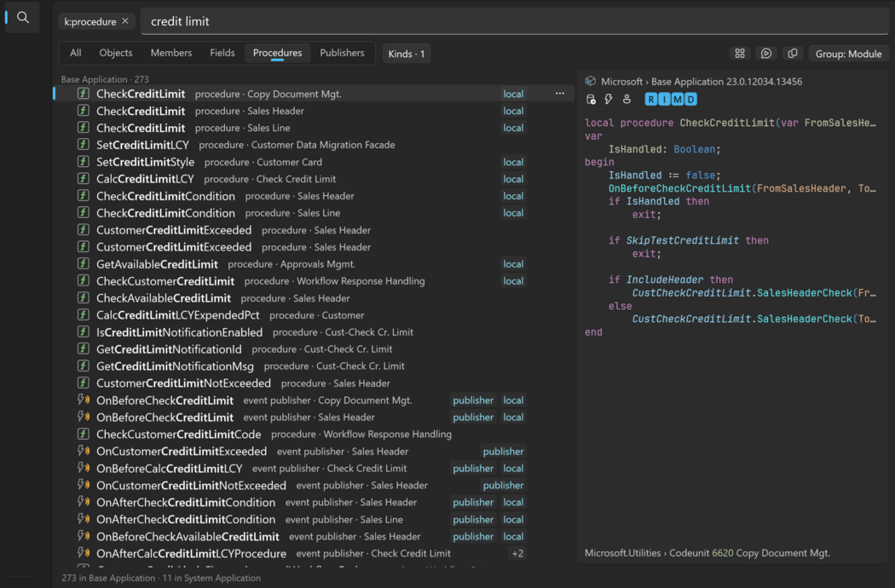Click the publisher tag on OnCustomerCreditLimitExceeded
The image size is (895, 588).
point(503,451)
